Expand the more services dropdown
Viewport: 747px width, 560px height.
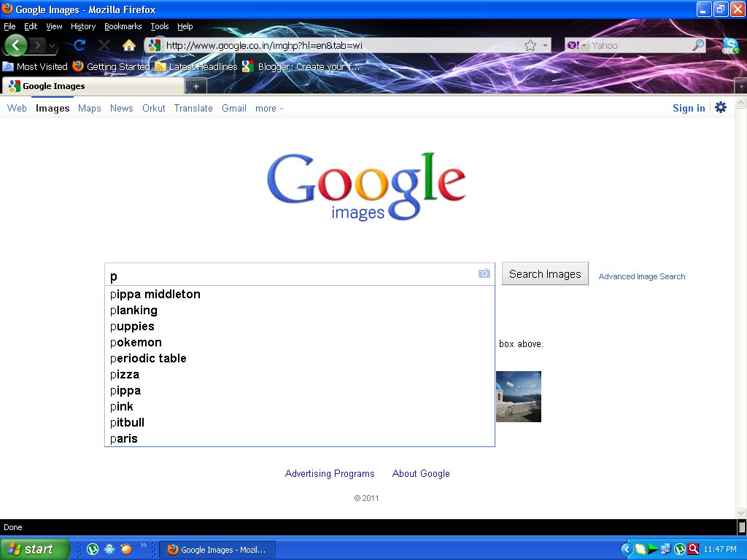[x=269, y=109]
